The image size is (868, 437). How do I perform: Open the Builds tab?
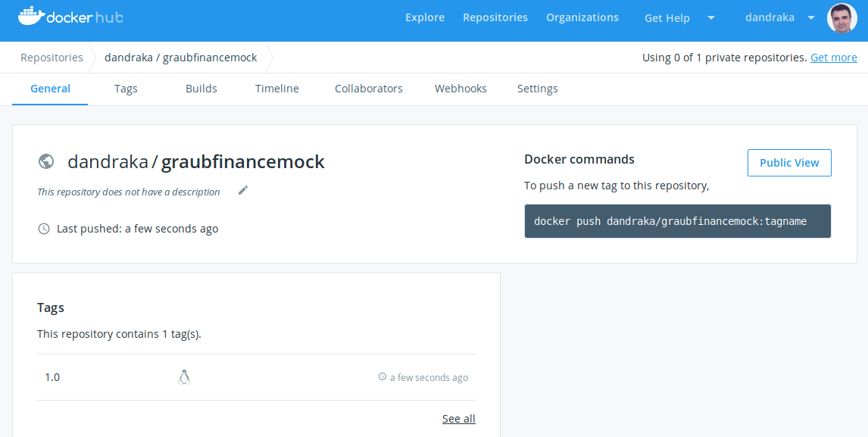pos(201,89)
